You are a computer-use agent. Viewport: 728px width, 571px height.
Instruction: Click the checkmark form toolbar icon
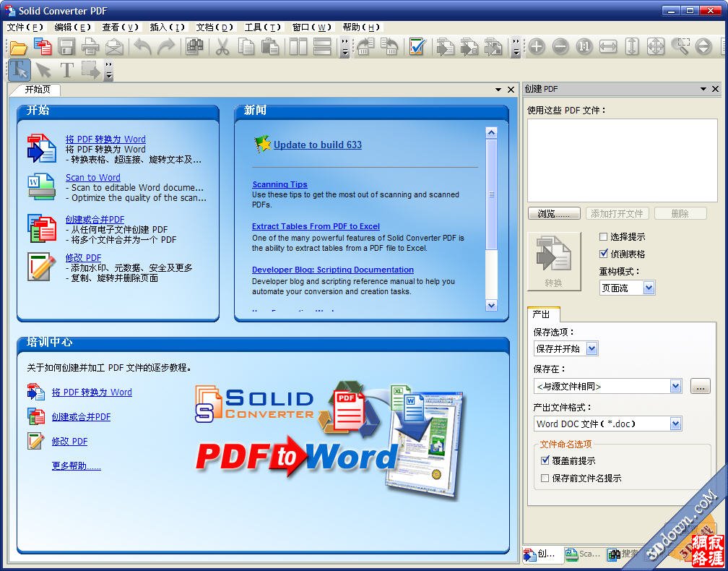tap(417, 47)
